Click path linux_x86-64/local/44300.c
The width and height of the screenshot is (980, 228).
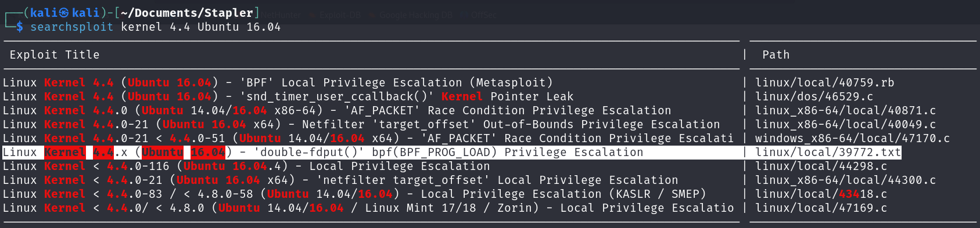[x=846, y=180]
